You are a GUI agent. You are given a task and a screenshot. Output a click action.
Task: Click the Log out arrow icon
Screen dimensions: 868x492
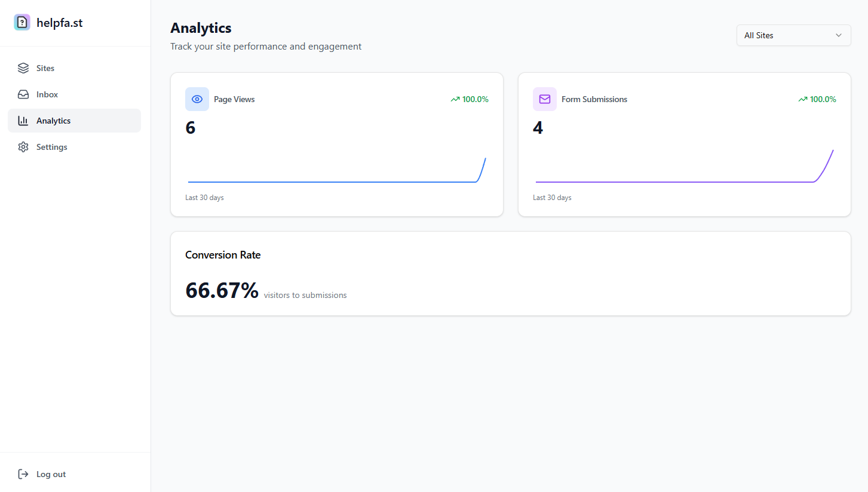tap(23, 474)
